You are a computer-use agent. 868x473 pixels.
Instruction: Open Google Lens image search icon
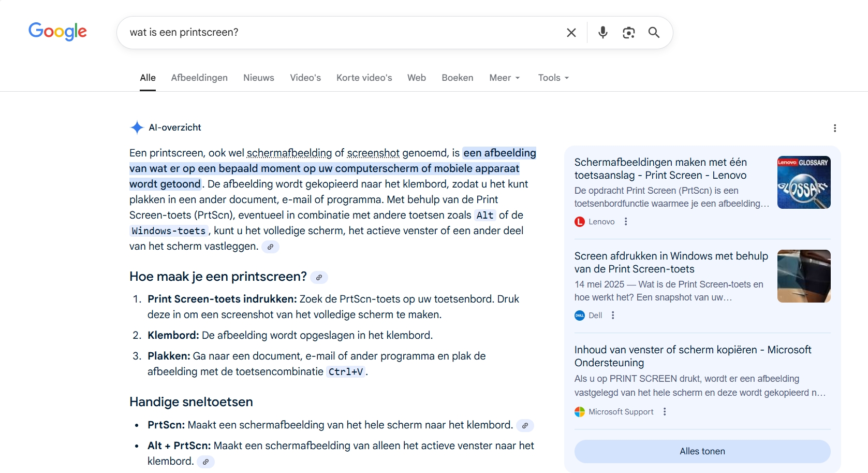628,33
